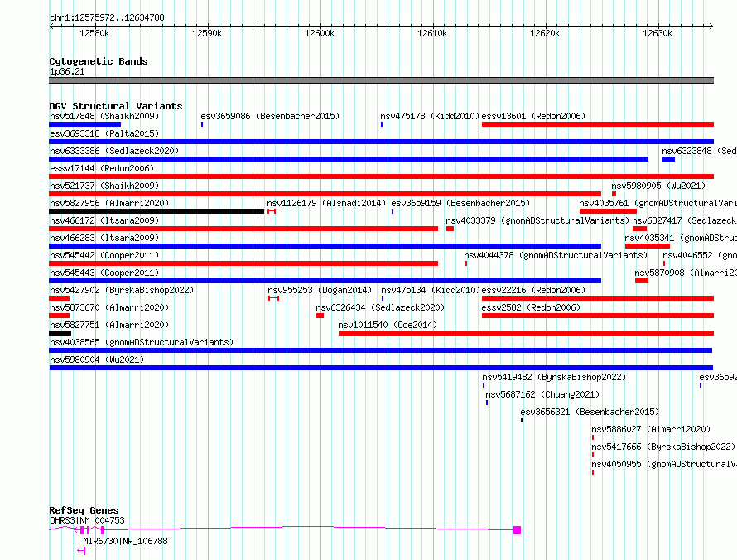This screenshot has width=737, height=560.
Task: Click the chr1:12575972..12634788 coordinates text
Action: coord(107,18)
